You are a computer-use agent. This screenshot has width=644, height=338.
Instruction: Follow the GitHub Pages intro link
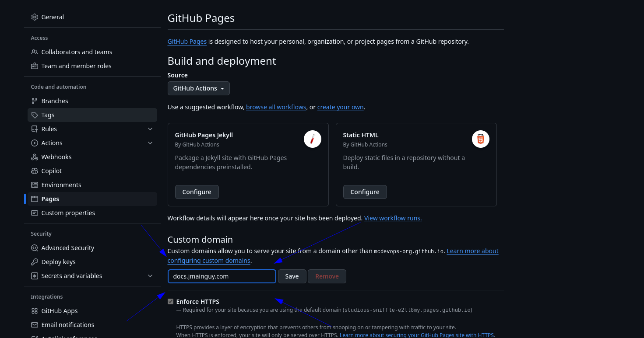(187, 42)
